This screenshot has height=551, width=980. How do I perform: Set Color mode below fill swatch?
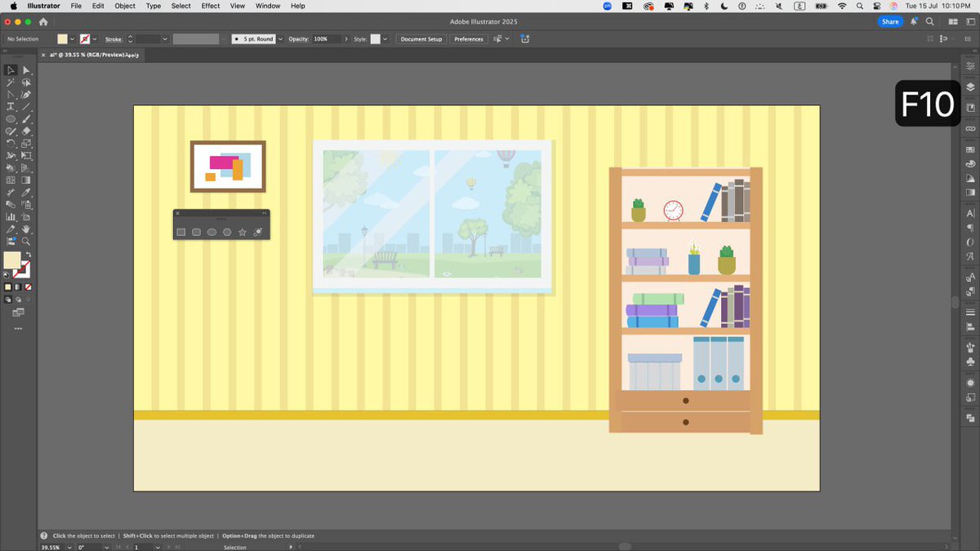8,287
